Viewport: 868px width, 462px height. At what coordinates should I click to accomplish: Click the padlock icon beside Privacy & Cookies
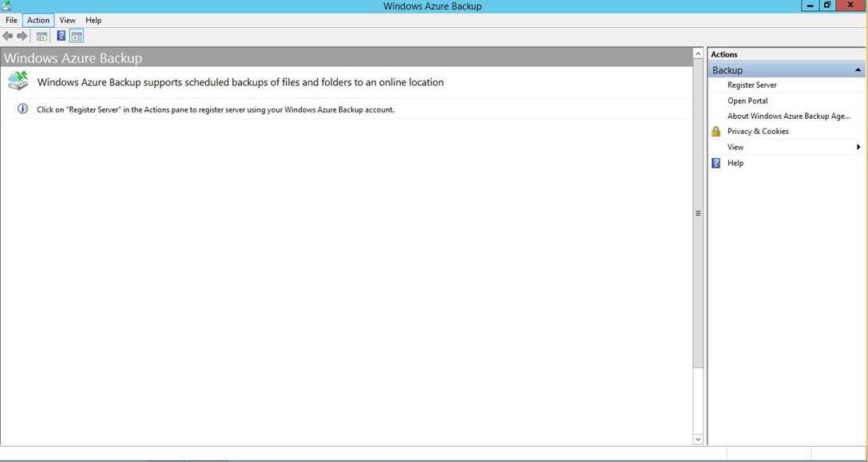pyautogui.click(x=715, y=131)
